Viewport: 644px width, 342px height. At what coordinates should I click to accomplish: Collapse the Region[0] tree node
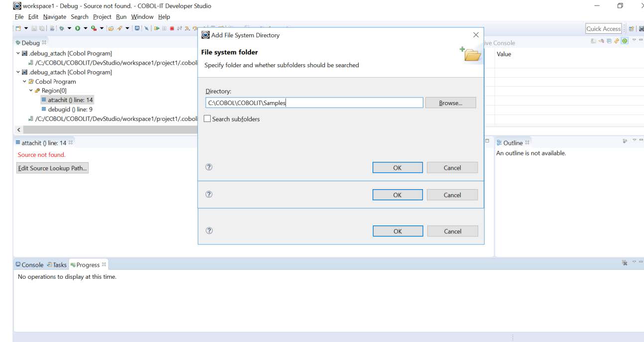[31, 91]
